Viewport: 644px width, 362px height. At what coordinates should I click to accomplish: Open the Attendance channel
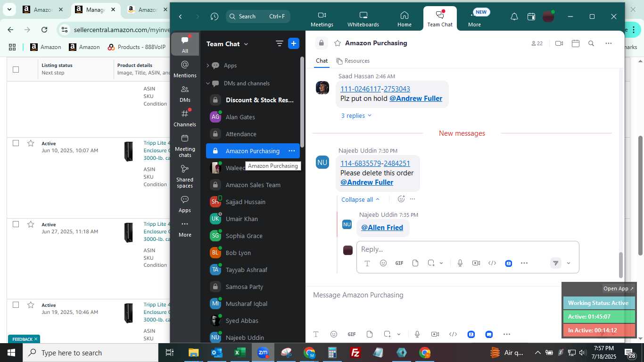pyautogui.click(x=253, y=134)
